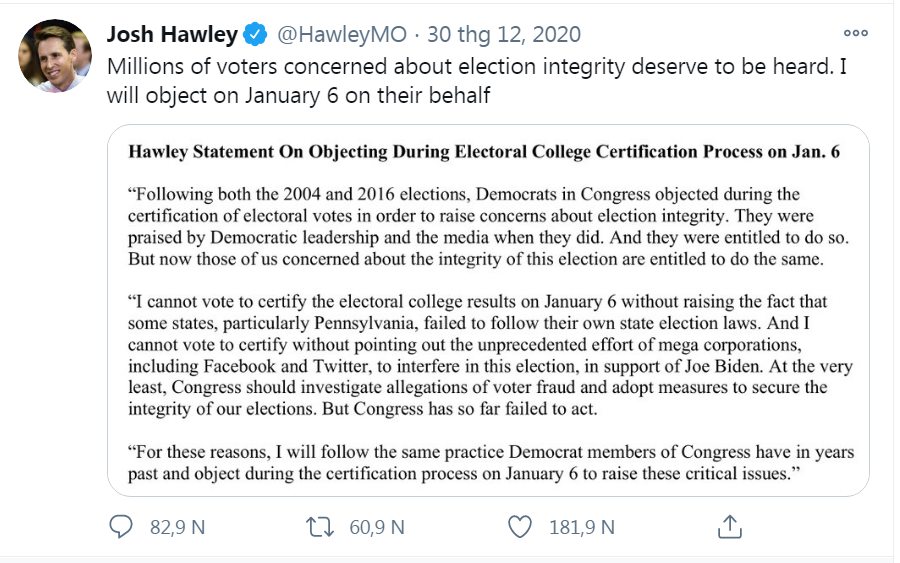Click the tweet date 30 thg 12, 2020
The width and height of the screenshot is (900, 563).
(504, 34)
